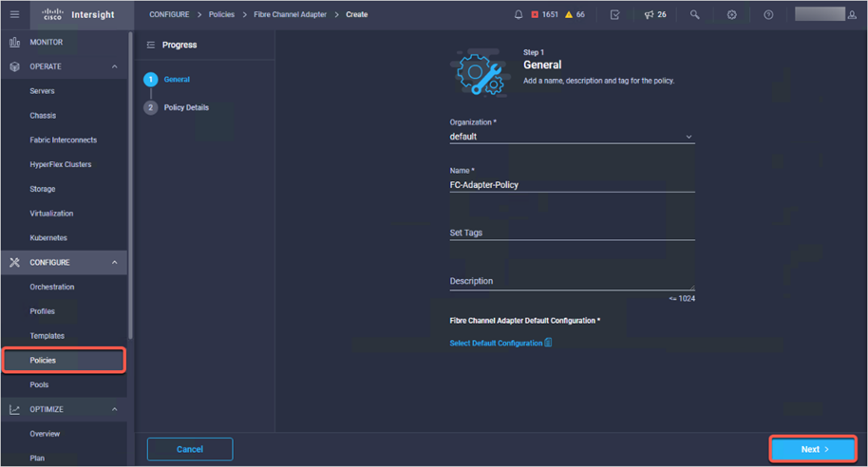Image resolution: width=868 pixels, height=467 pixels.
Task: Click the Progress list icon
Action: [x=151, y=45]
